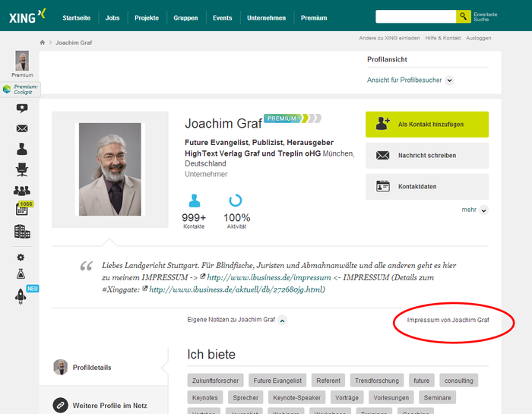The image size is (532, 414).
Task: Open the groups people icon in sidebar
Action: tap(22, 191)
